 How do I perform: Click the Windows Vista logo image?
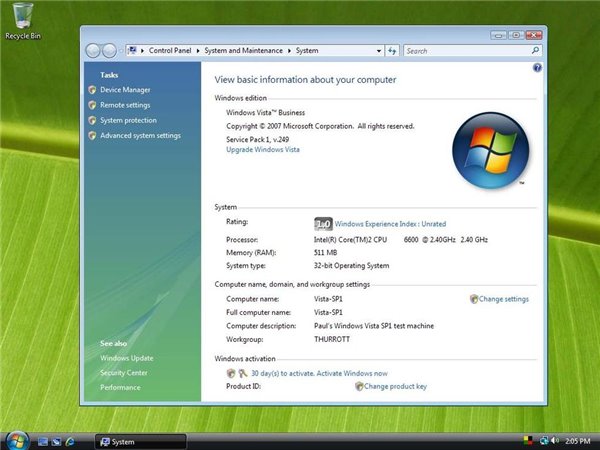click(491, 150)
